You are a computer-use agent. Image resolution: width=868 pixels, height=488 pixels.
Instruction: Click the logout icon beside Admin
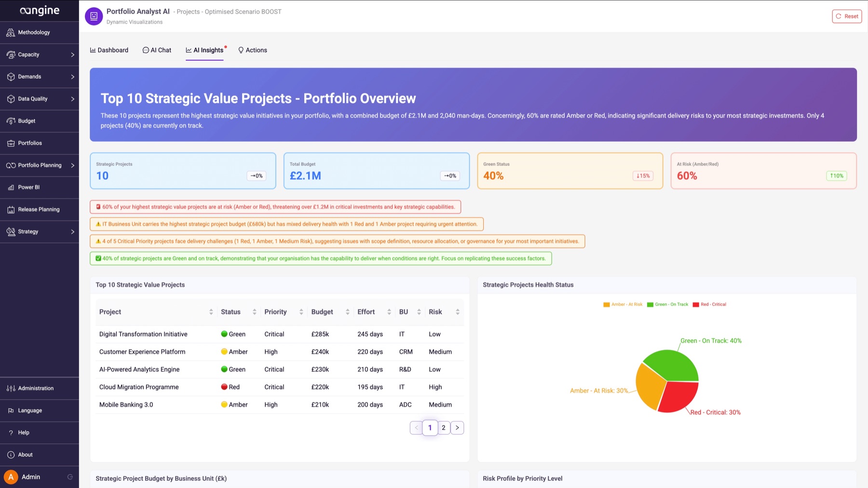(x=70, y=477)
